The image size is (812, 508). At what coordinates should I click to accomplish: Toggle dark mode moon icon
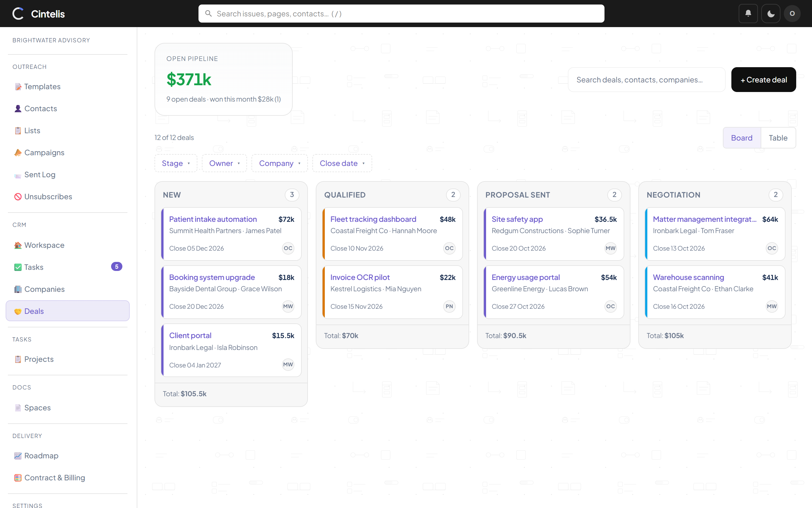click(770, 14)
